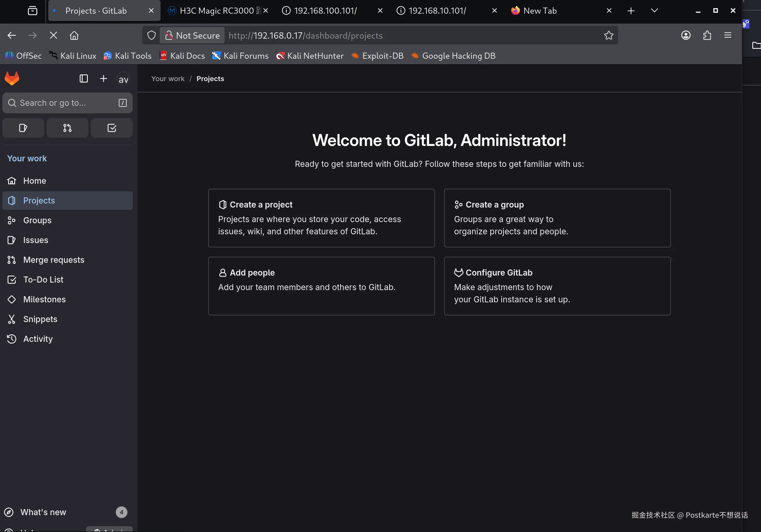This screenshot has height=532, width=761.
Task: Open the create new plus menu
Action: (x=103, y=78)
